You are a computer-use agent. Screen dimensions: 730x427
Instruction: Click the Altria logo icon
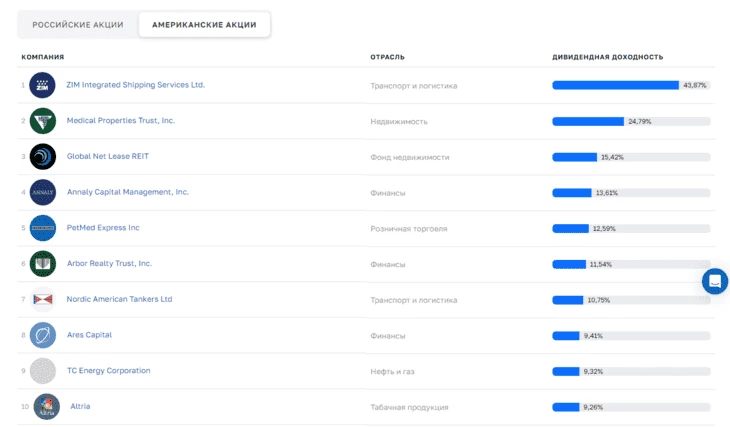[47, 407]
